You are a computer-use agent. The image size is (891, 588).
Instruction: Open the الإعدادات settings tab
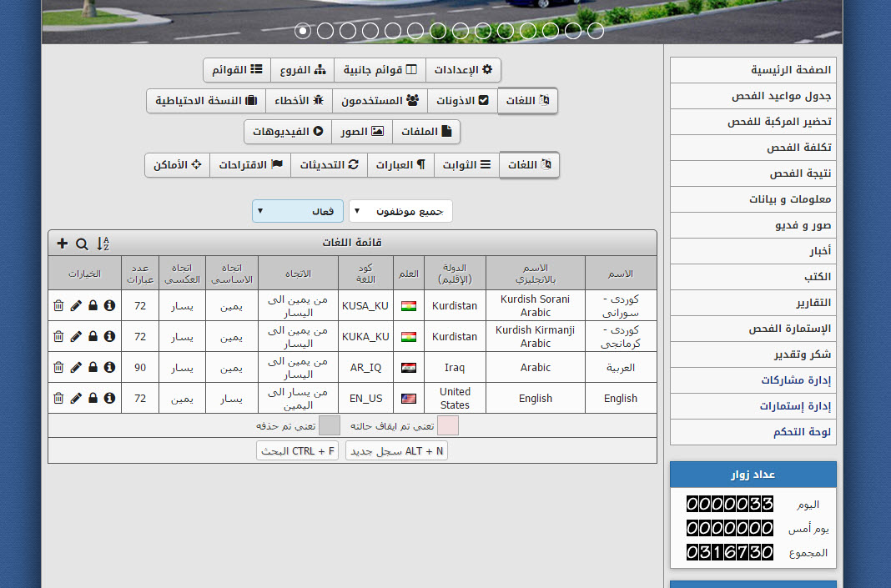[x=463, y=70]
